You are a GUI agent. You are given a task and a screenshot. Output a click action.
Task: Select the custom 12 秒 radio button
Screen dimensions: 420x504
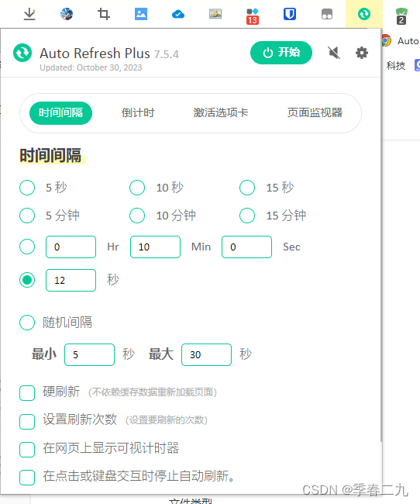click(x=27, y=280)
